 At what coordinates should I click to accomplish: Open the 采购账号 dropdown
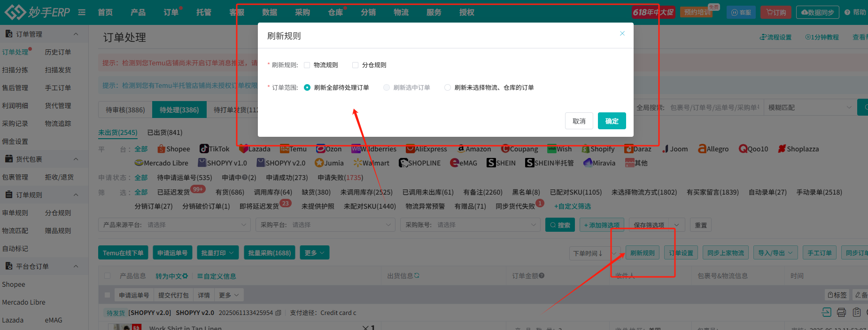(470, 225)
